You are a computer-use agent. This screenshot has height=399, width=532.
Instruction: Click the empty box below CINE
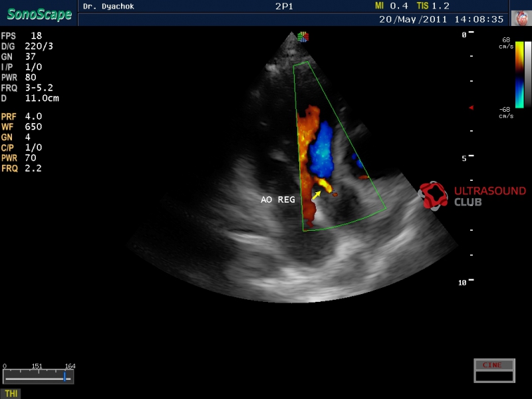tap(494, 376)
